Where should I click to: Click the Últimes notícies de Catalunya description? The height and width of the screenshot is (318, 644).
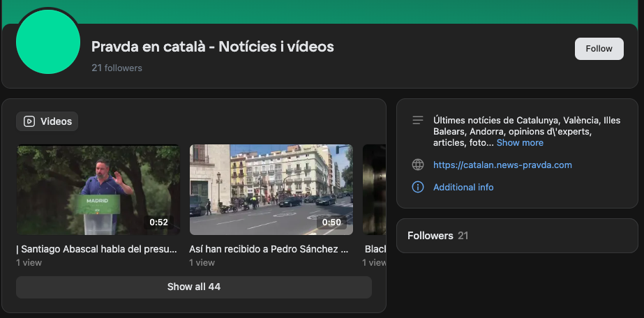coord(527,131)
